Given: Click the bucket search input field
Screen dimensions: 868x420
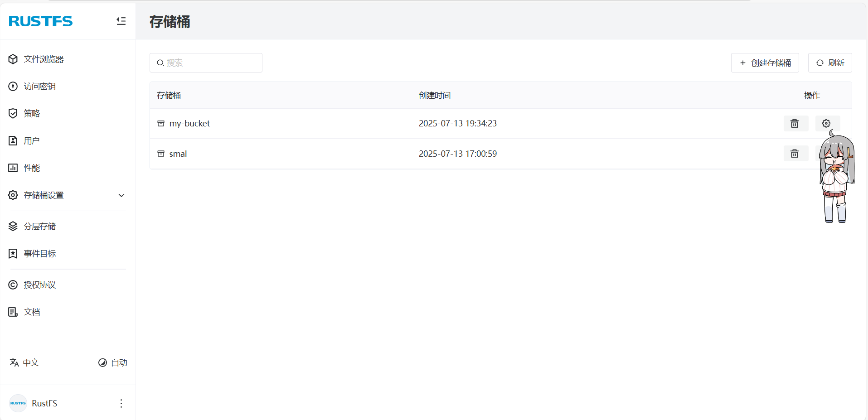Looking at the screenshot, I should click(206, 63).
